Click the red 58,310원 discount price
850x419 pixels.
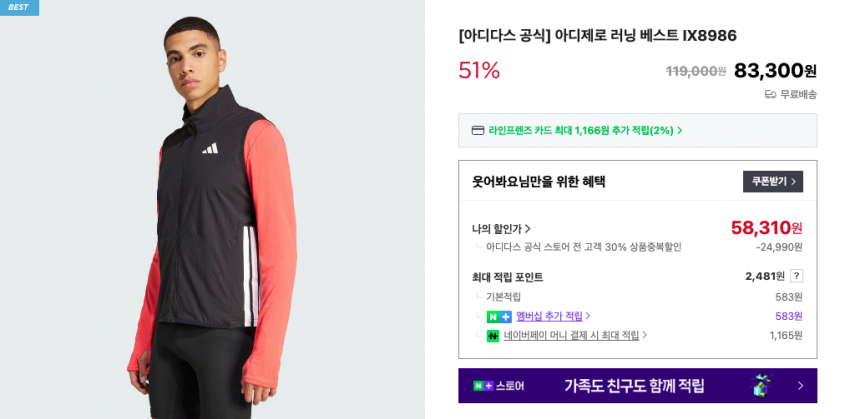click(767, 228)
